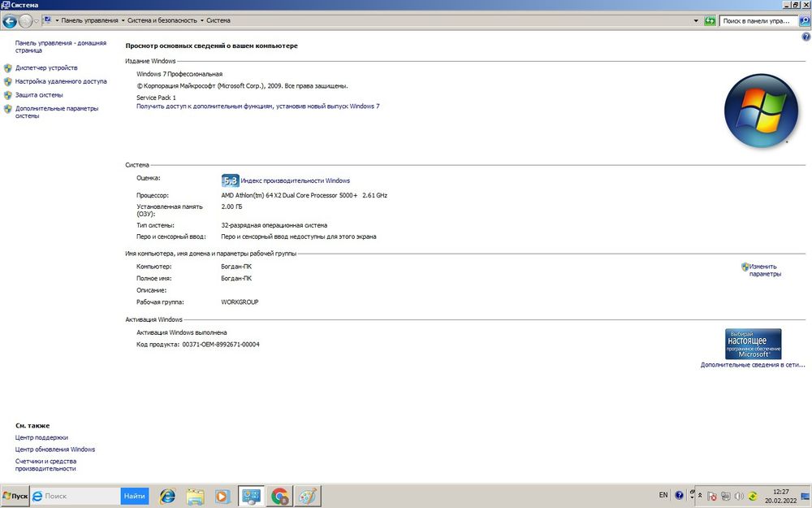Open the clock showing 12:27
812x508 pixels.
781,496
